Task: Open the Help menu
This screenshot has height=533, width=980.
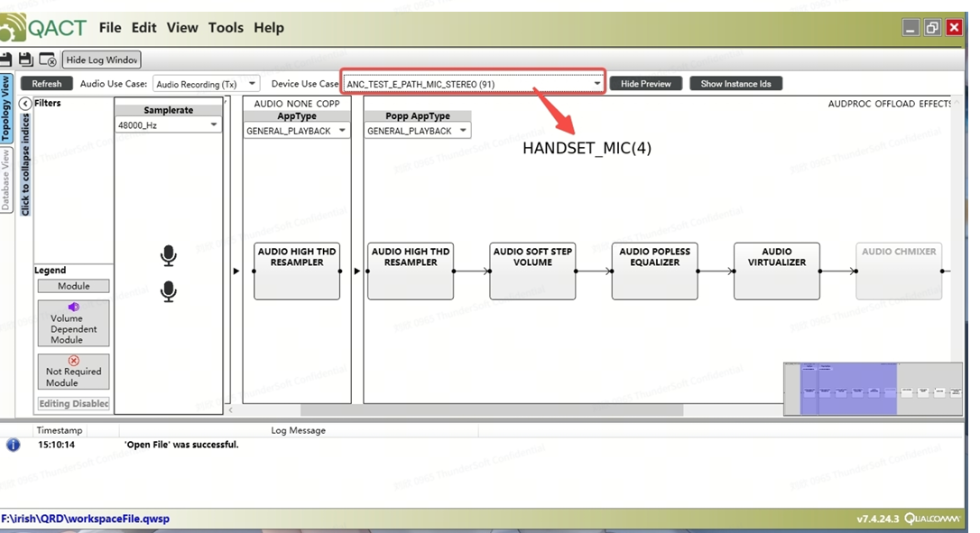Action: click(x=269, y=27)
